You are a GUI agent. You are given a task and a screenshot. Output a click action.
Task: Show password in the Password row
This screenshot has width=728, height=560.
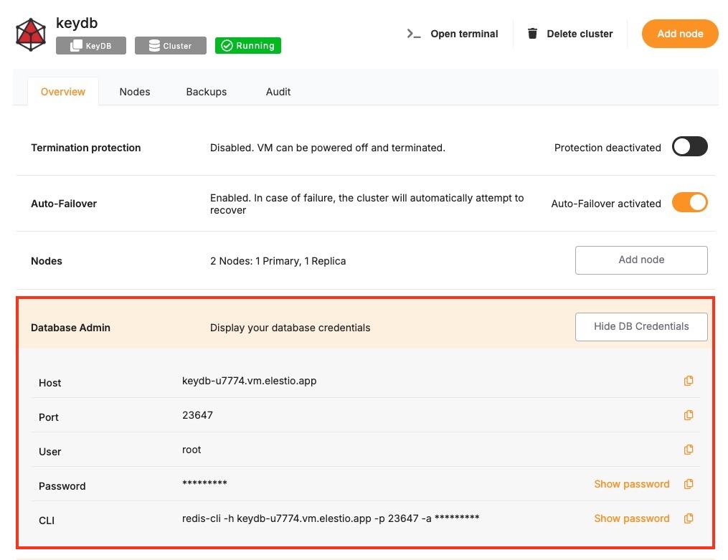click(631, 484)
